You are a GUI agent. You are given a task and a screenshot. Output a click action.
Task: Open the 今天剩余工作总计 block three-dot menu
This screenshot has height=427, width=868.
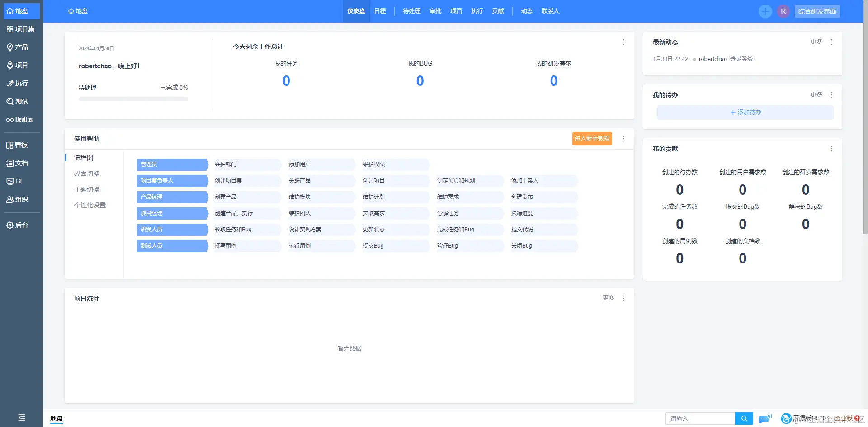[x=623, y=42]
